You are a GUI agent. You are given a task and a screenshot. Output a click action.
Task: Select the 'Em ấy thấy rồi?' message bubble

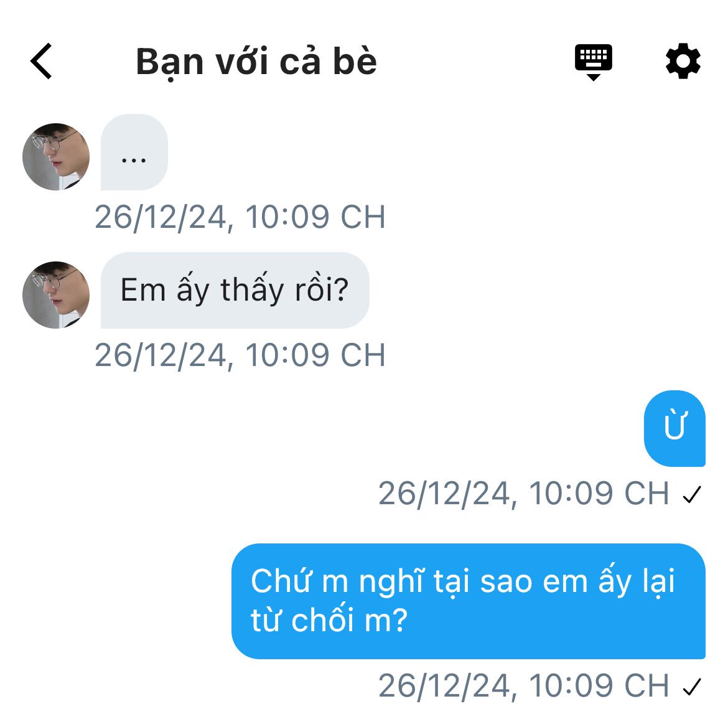[235, 290]
